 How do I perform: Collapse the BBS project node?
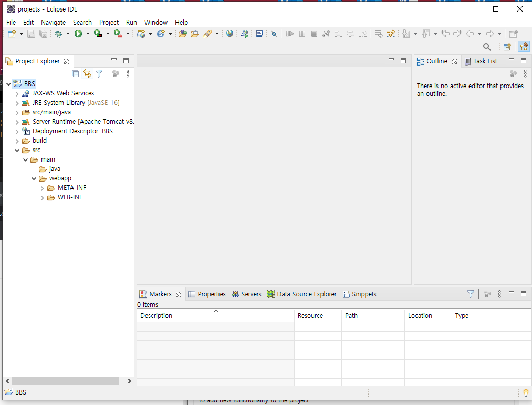tap(8, 84)
